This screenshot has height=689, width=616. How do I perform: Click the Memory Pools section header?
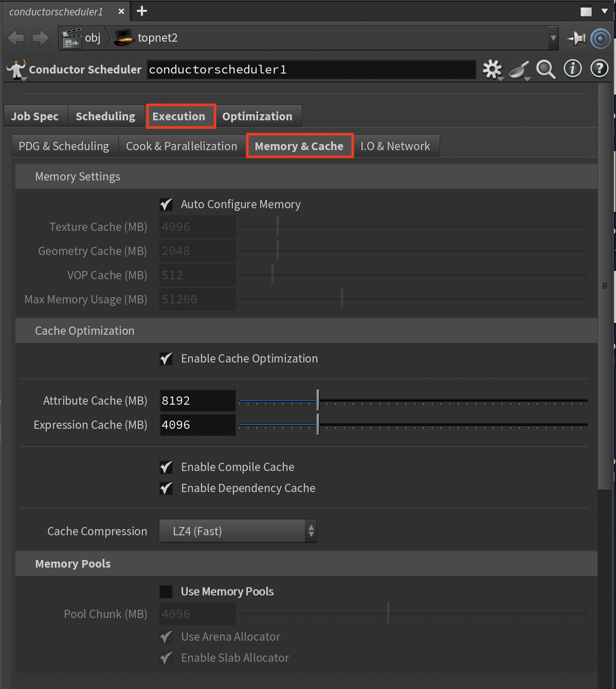click(306, 564)
